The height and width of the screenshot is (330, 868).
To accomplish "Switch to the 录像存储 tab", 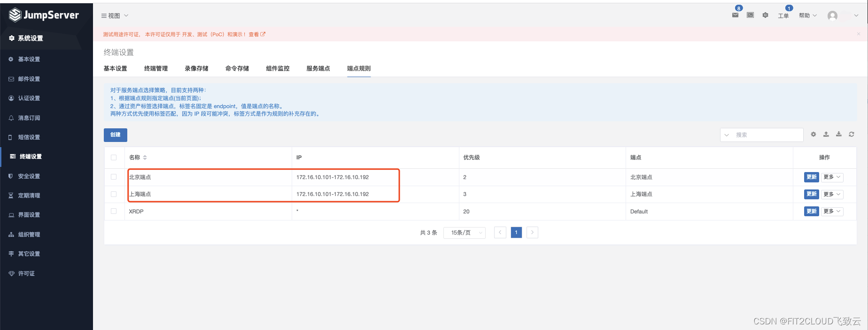I will pos(196,69).
